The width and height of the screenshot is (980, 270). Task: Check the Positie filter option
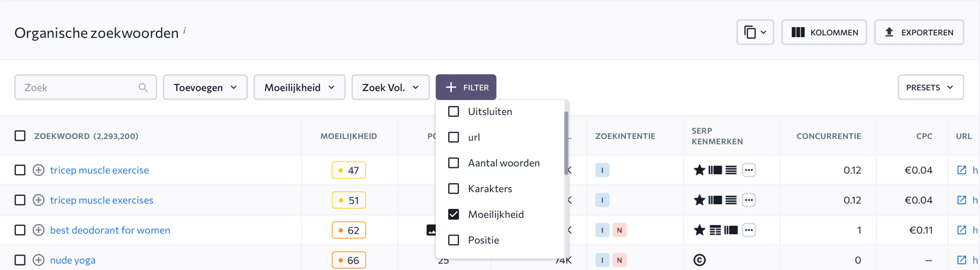point(454,240)
